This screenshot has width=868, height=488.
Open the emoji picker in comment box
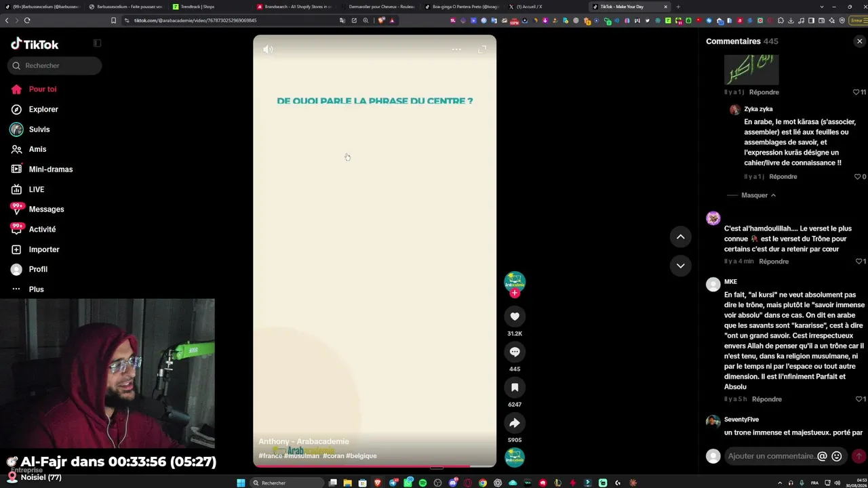[837, 456]
